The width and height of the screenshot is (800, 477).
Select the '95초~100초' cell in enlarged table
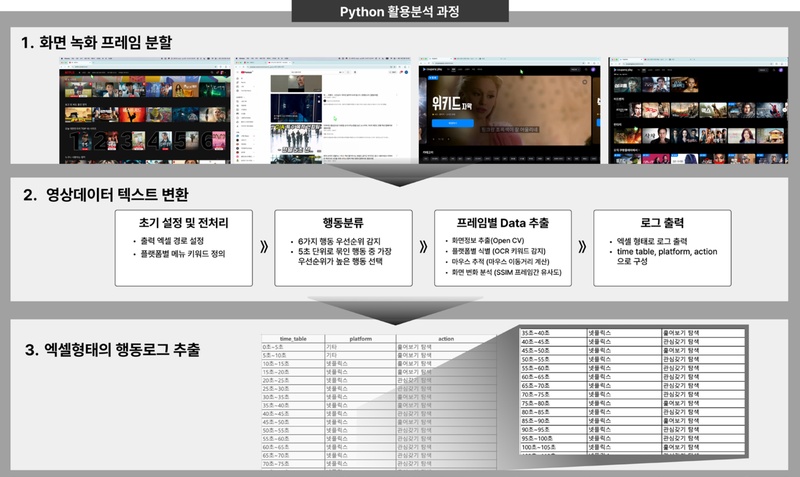[x=554, y=438]
